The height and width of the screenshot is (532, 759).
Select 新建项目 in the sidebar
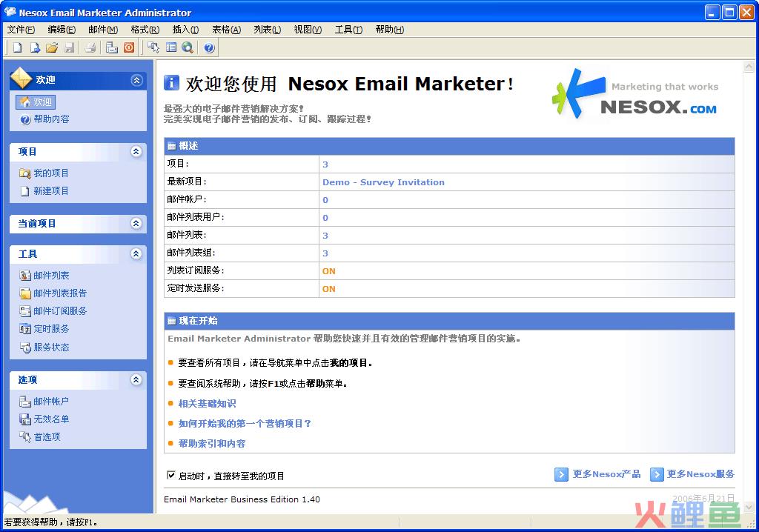pos(44,190)
